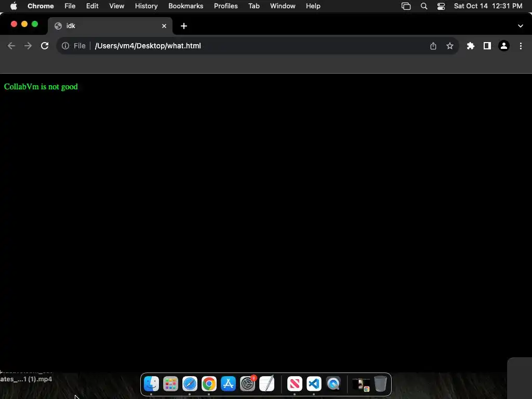The height and width of the screenshot is (399, 532).
Task: Close the Chrome window with red button
Action: point(14,24)
